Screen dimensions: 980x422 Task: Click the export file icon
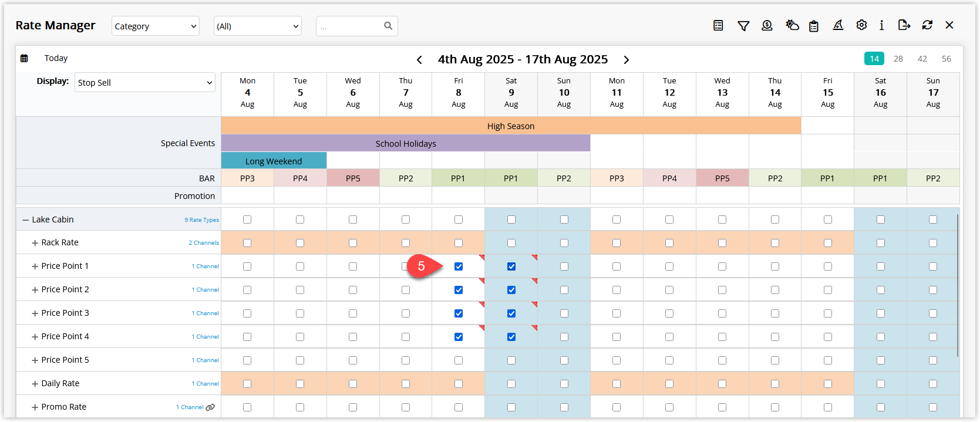pyautogui.click(x=904, y=25)
